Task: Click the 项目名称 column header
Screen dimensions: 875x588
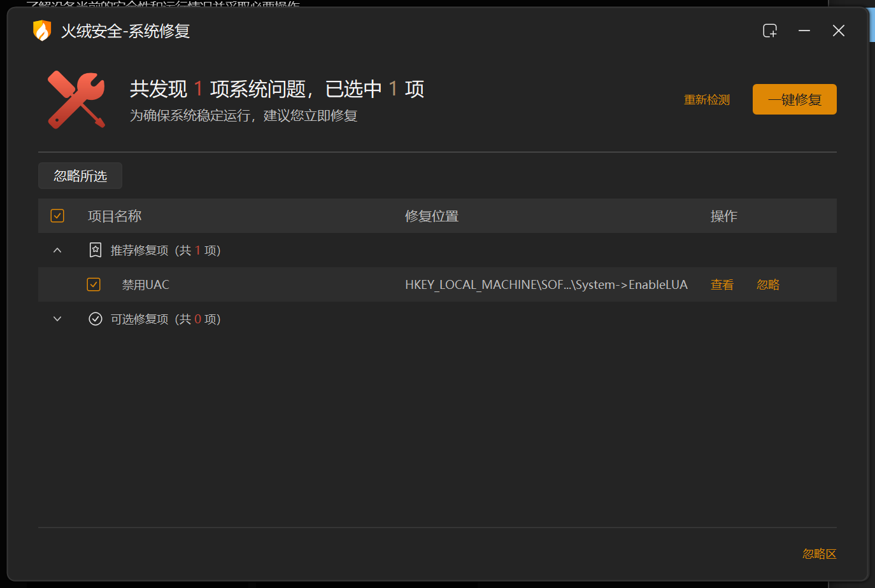Action: 115,215
